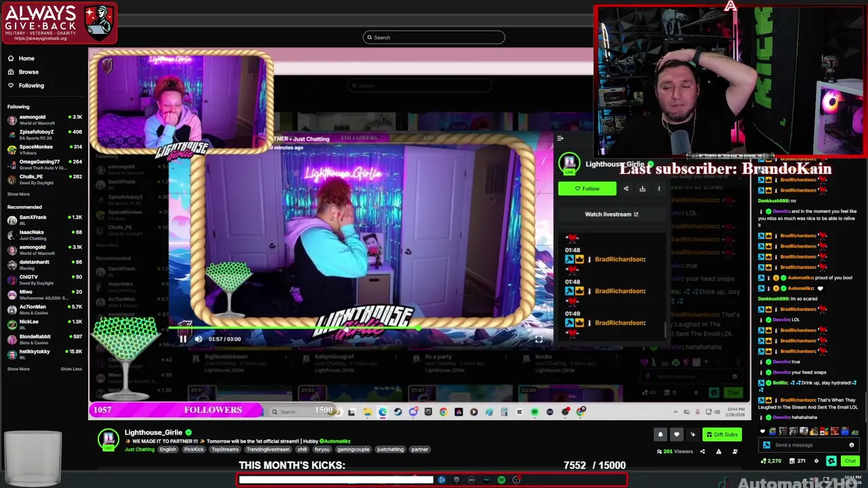Open IsaacNaks recommended channel
Image resolution: width=868 pixels, height=488 pixels.
[x=44, y=235]
